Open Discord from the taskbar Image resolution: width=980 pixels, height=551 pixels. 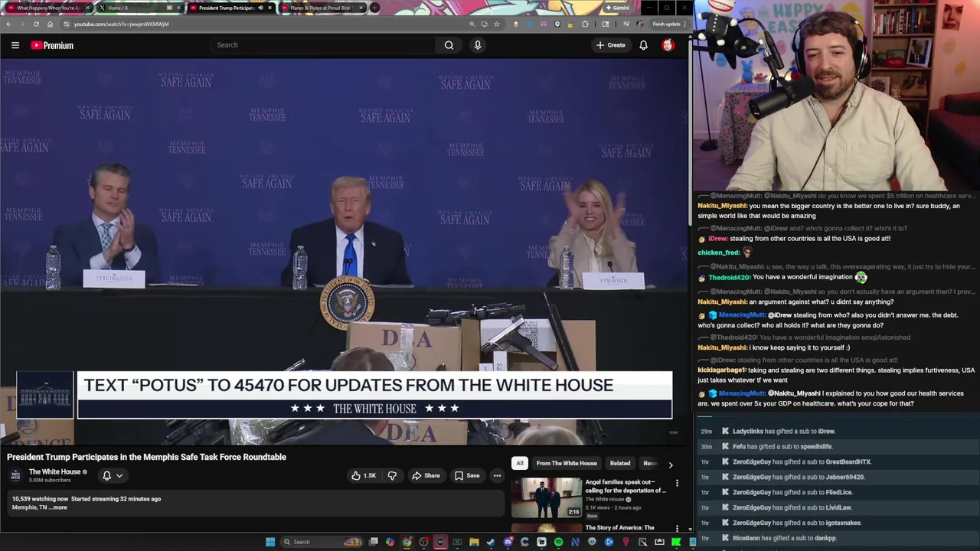[508, 542]
